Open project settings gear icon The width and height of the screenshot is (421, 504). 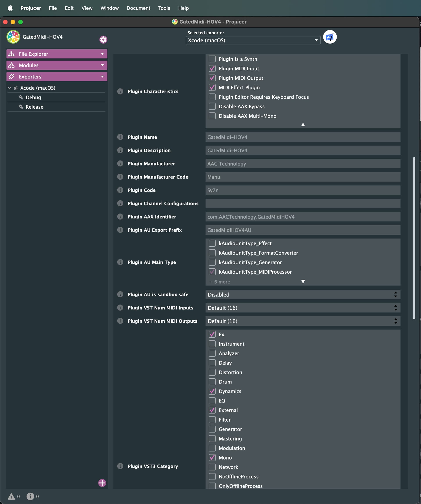[x=103, y=40]
